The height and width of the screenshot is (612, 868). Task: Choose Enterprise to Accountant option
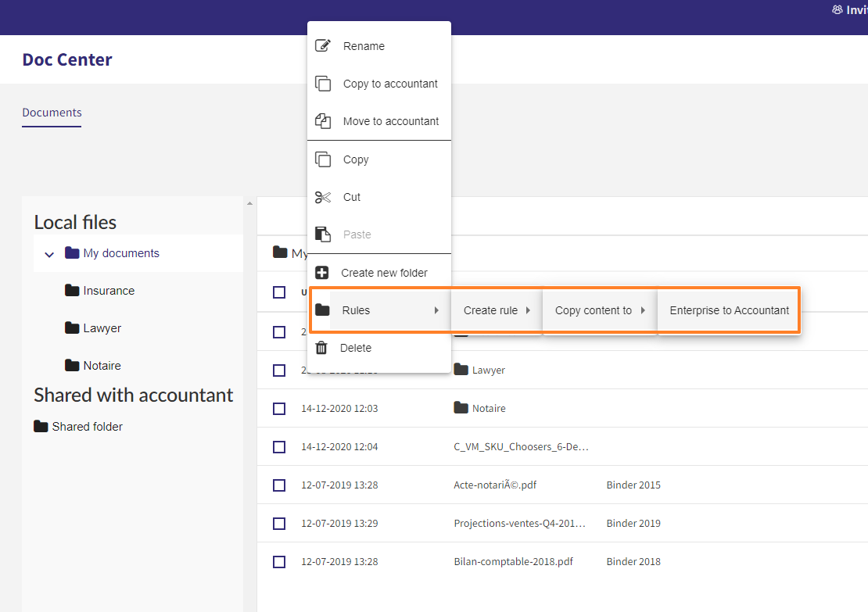729,310
